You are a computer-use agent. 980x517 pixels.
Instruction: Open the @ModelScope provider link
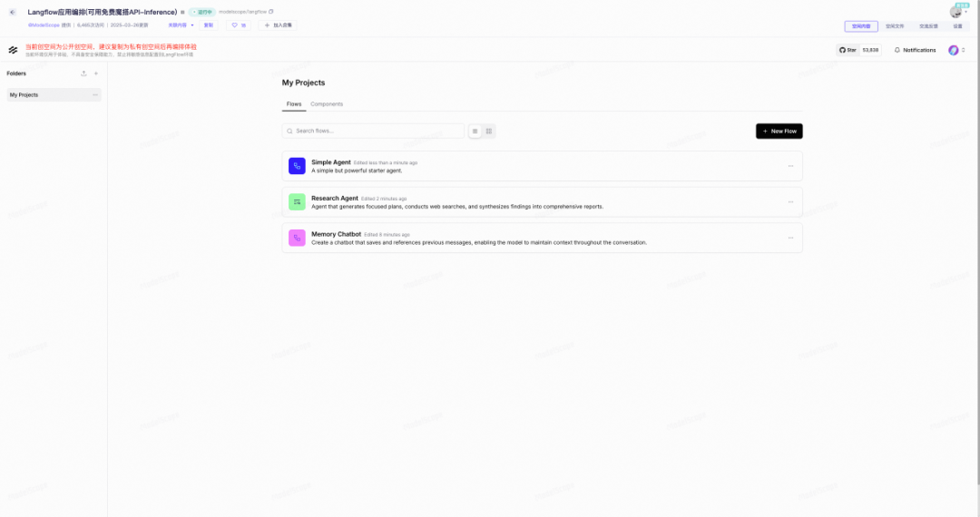click(x=44, y=25)
